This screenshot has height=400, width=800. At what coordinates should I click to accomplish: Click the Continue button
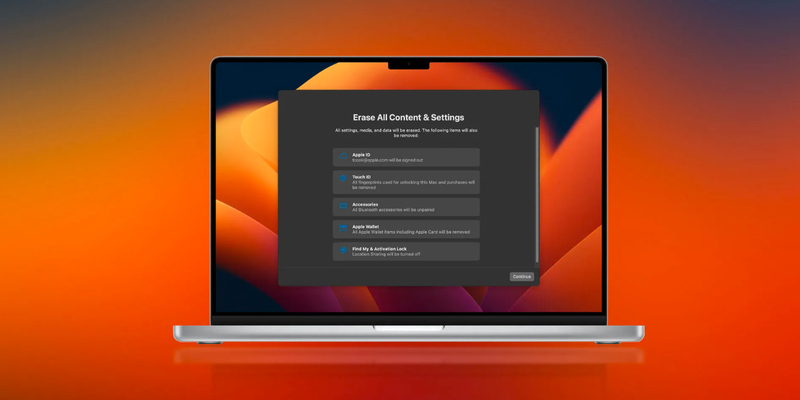coord(522,277)
